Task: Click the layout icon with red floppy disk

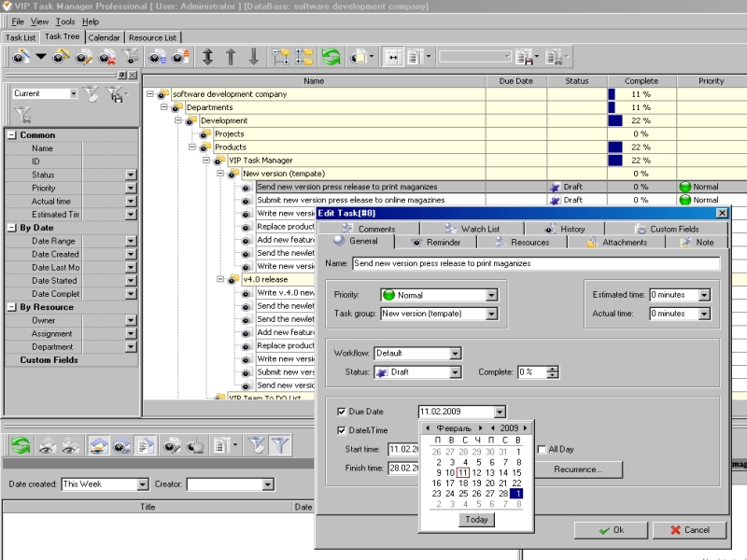Action: pyautogui.click(x=525, y=57)
